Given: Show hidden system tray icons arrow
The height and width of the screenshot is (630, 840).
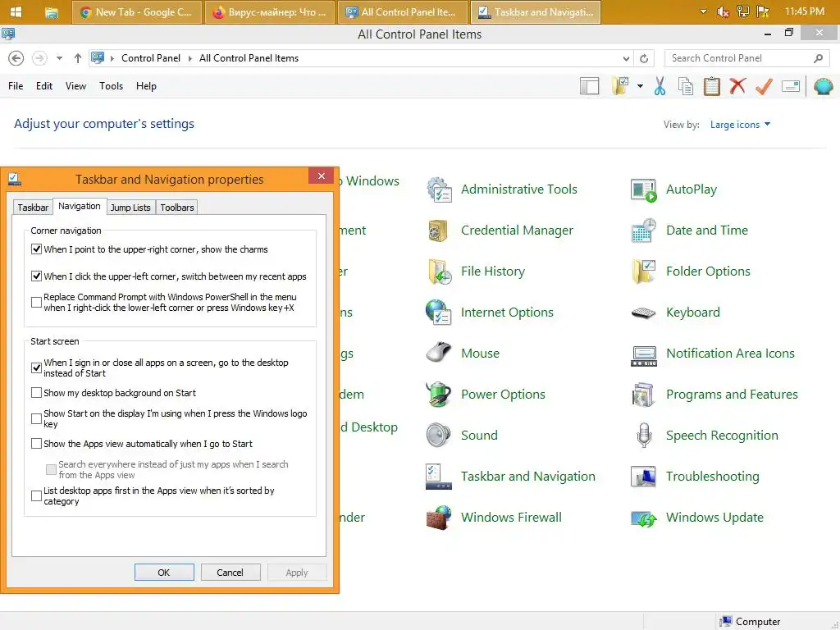Looking at the screenshot, I should [x=703, y=11].
